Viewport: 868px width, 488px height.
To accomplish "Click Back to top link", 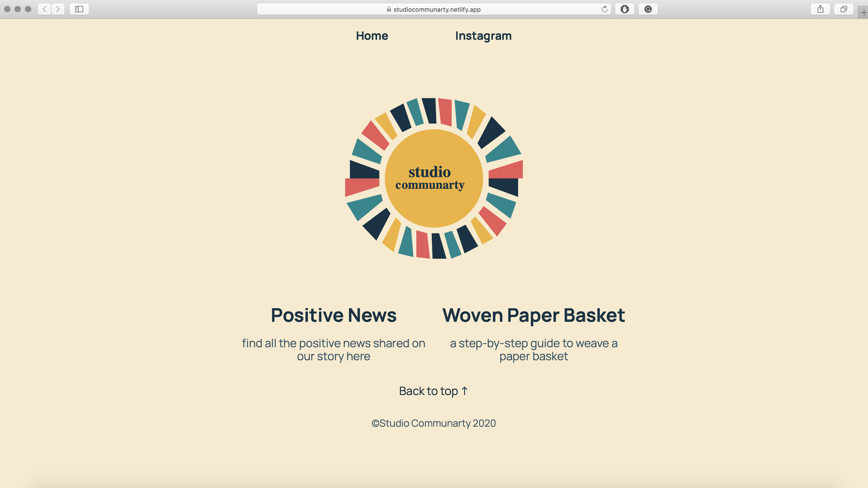I will click(x=433, y=391).
